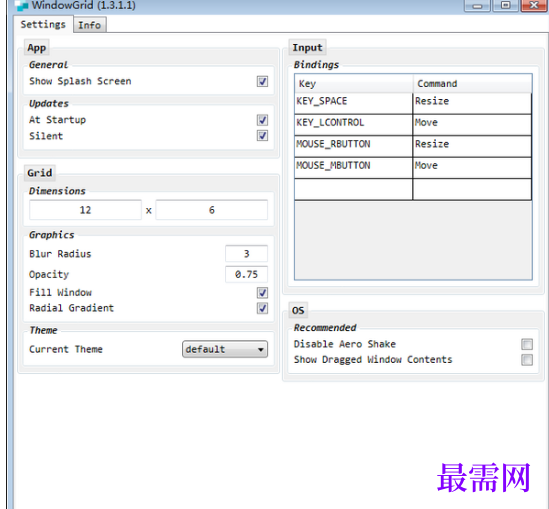Toggle Fill Window checkbox
The width and height of the screenshot is (549, 509).
pyautogui.click(x=262, y=293)
